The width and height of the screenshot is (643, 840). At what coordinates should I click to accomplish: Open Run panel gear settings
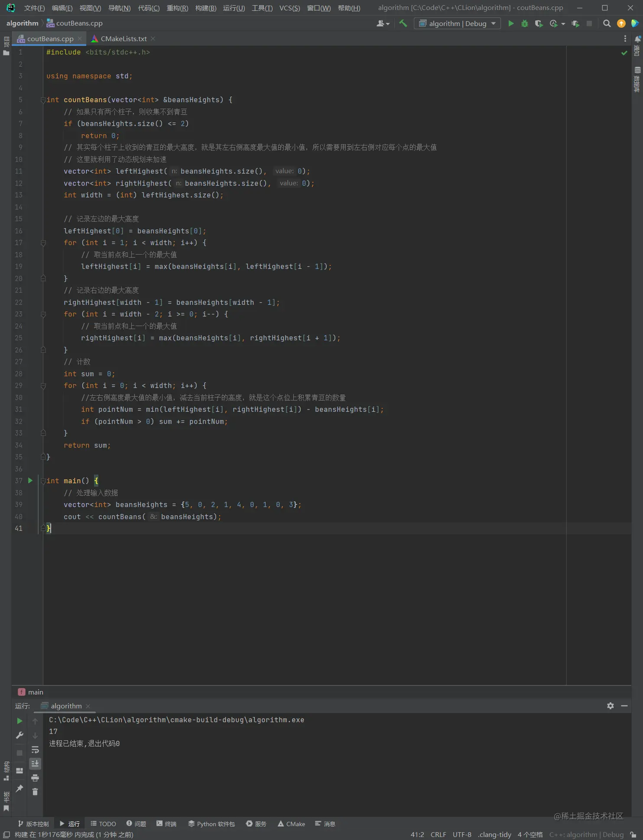611,706
